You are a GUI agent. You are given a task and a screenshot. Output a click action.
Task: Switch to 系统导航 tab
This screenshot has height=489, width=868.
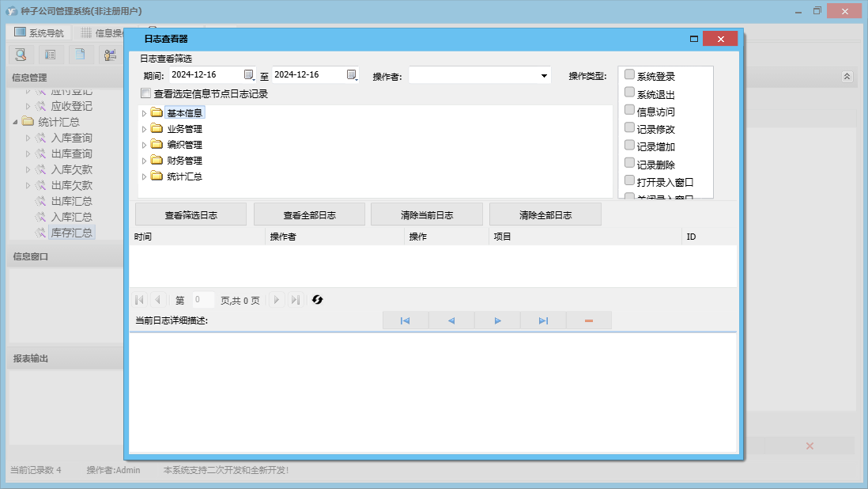click(39, 32)
